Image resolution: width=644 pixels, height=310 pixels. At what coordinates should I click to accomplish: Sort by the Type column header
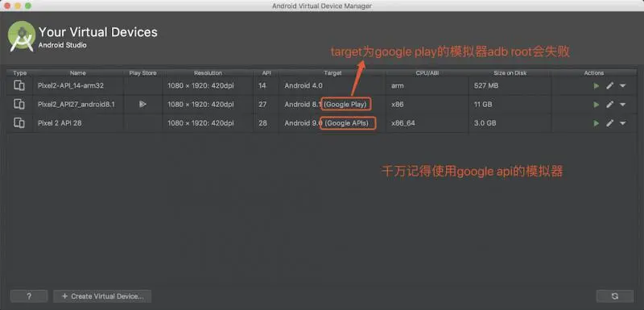19,73
